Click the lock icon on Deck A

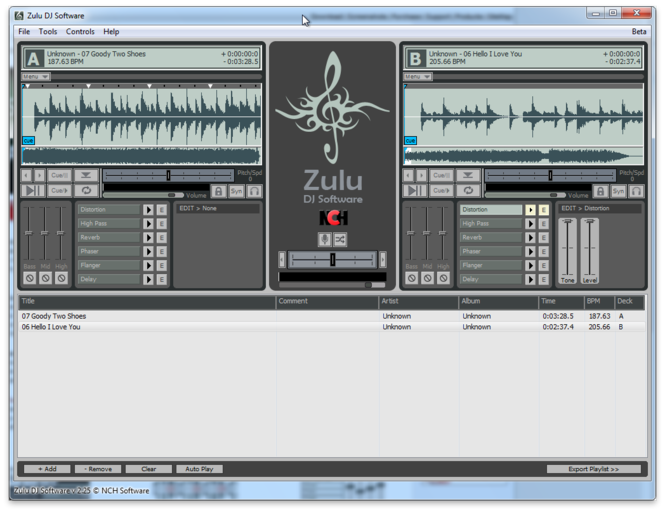click(x=218, y=191)
